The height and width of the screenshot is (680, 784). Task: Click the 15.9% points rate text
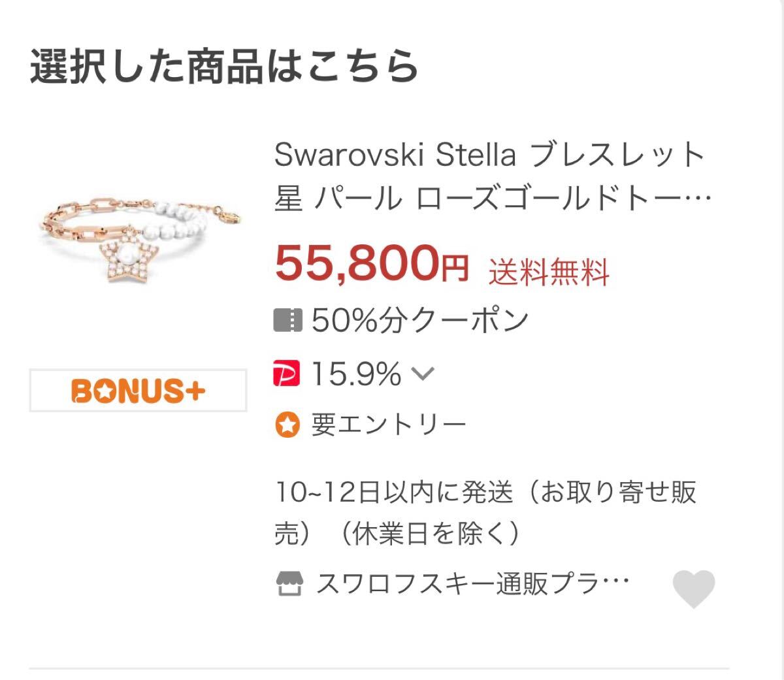[x=356, y=374]
